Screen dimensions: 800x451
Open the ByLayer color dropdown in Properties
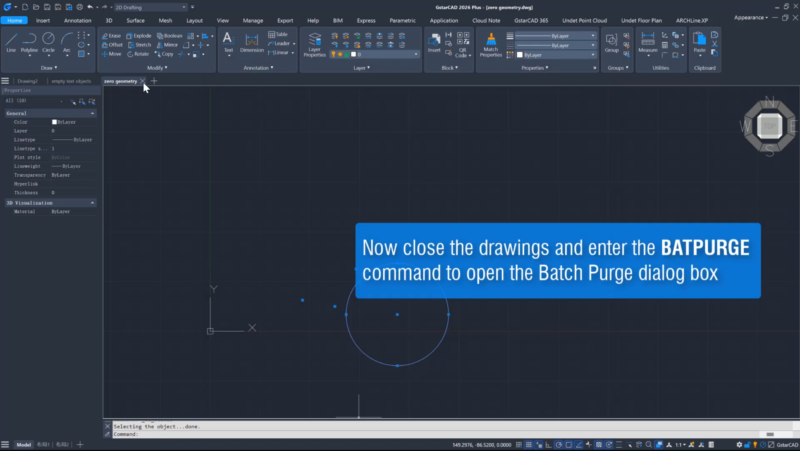click(x=557, y=54)
